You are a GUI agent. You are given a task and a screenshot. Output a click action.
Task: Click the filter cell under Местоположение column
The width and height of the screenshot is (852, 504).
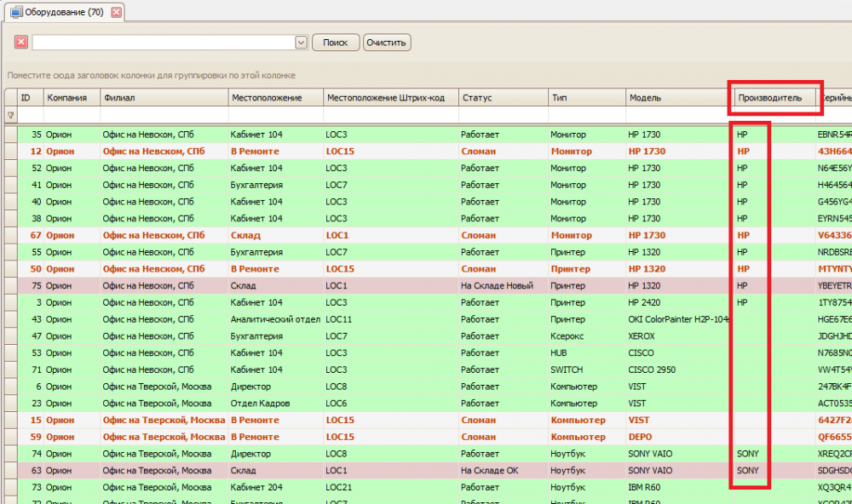tap(275, 115)
